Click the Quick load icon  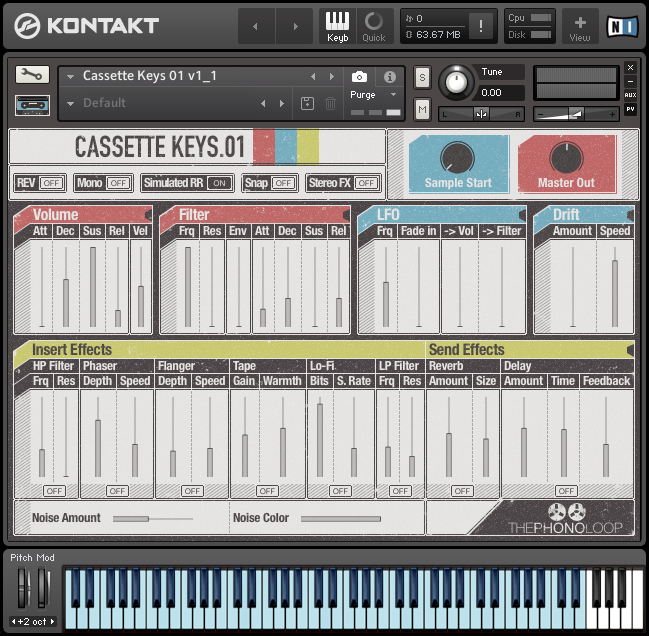coord(373,25)
